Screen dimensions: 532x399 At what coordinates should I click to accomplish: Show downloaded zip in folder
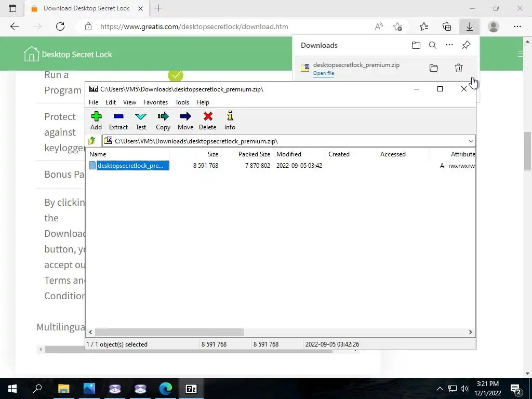pyautogui.click(x=434, y=68)
